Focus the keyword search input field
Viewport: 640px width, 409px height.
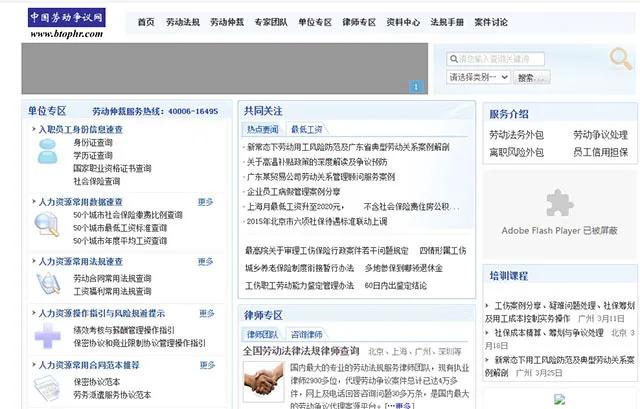coord(496,59)
